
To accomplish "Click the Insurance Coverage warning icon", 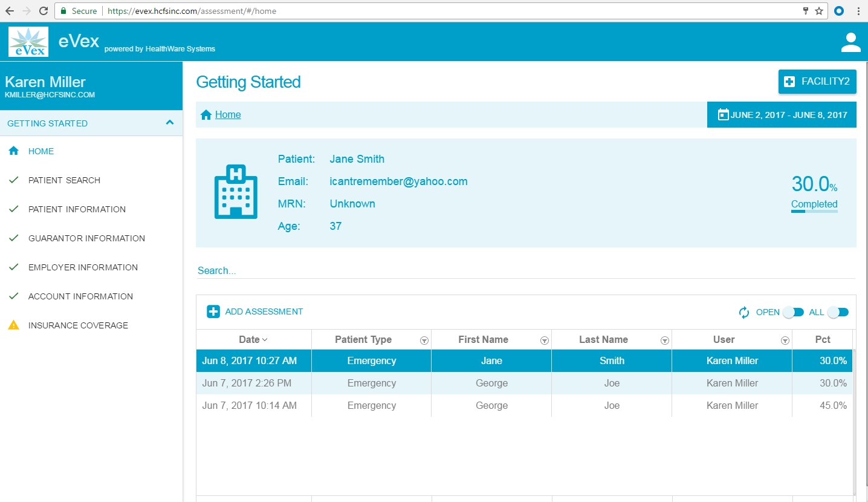I will [13, 325].
